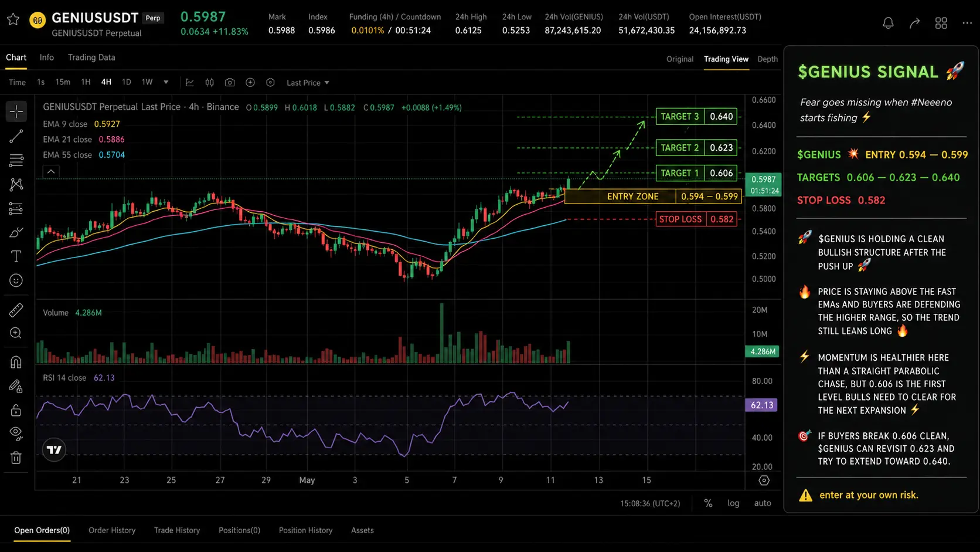Open the three-dot more options menu
This screenshot has height=552, width=980.
[x=967, y=23]
